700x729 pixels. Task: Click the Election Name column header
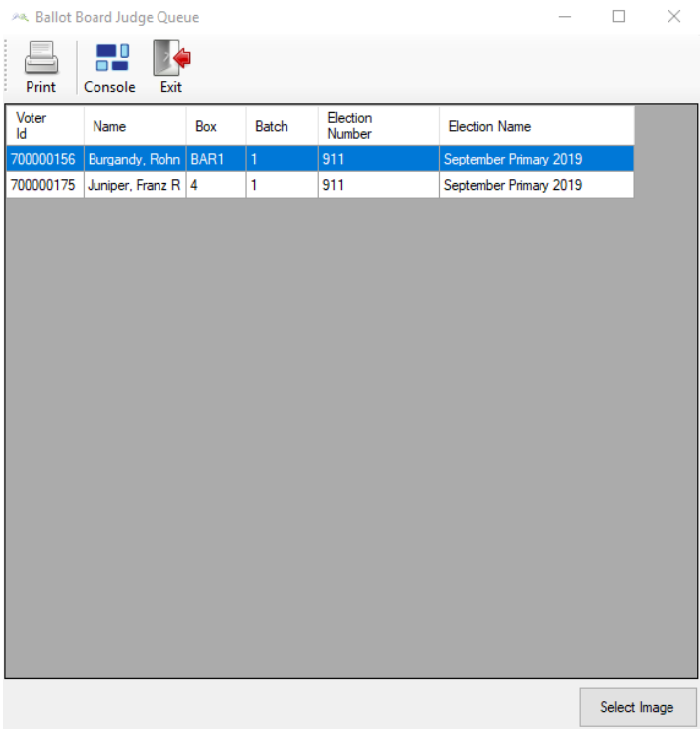coord(537,125)
